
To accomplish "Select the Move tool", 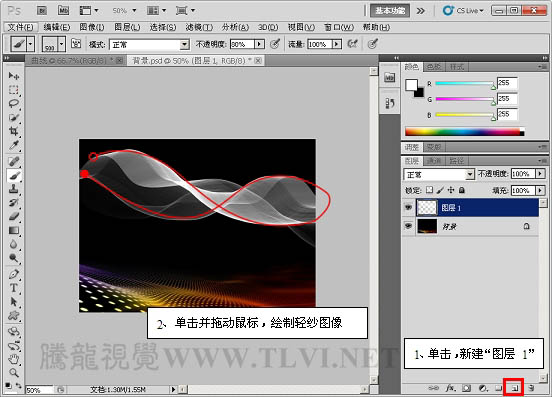I will [14, 76].
